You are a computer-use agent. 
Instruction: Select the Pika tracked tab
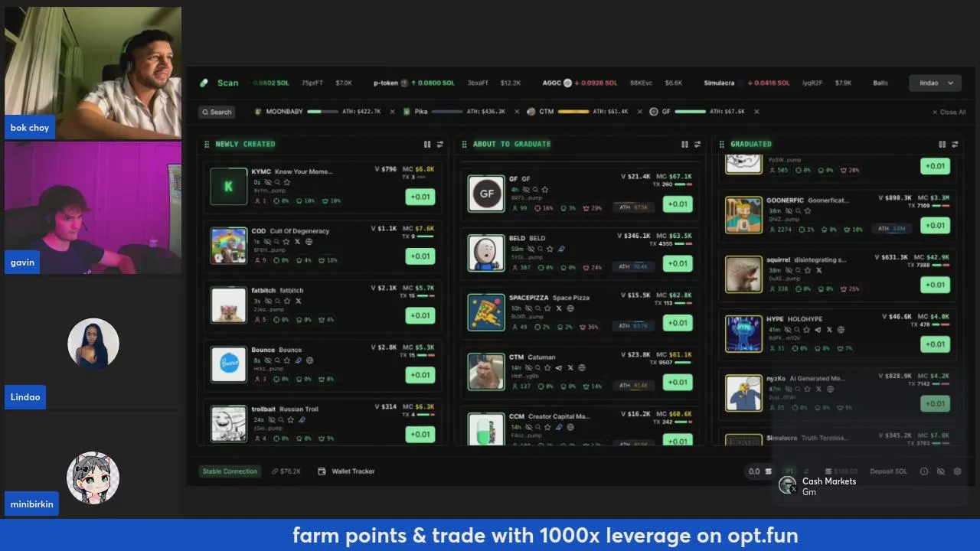[454, 112]
